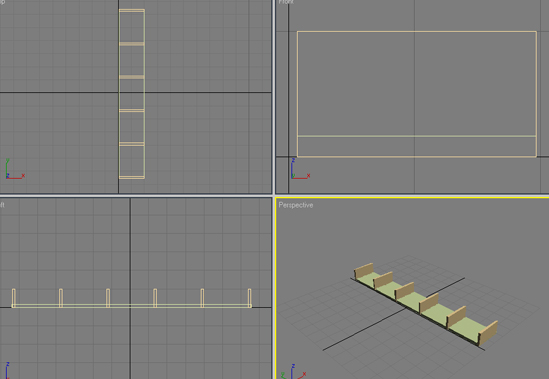Select the axis tripod icon in Top viewport
Viewport: 549px width, 379px height.
(x=15, y=169)
